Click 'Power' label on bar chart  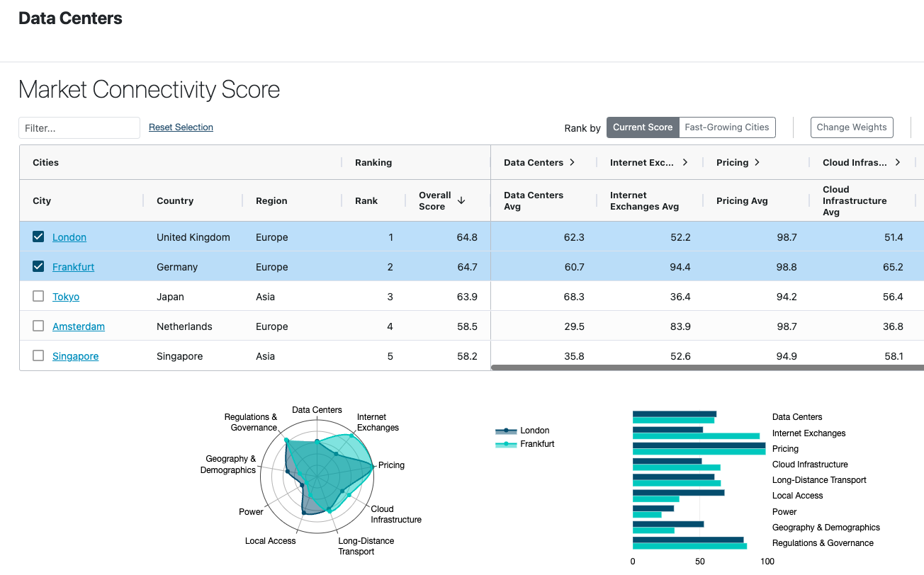784,511
